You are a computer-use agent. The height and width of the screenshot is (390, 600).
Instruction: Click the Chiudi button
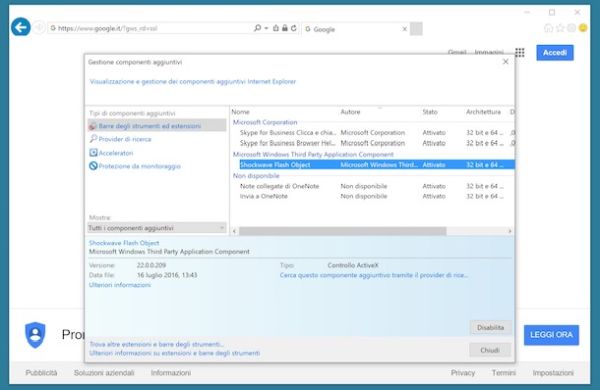490,350
